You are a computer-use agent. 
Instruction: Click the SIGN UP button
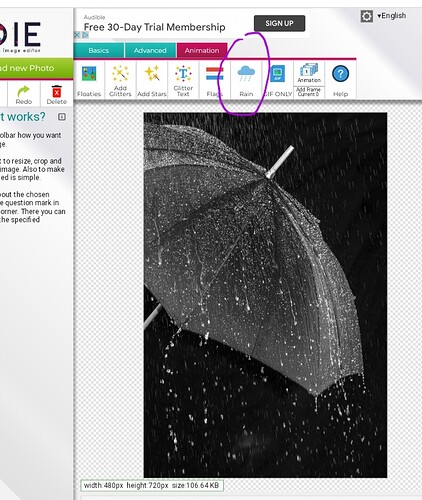click(279, 23)
